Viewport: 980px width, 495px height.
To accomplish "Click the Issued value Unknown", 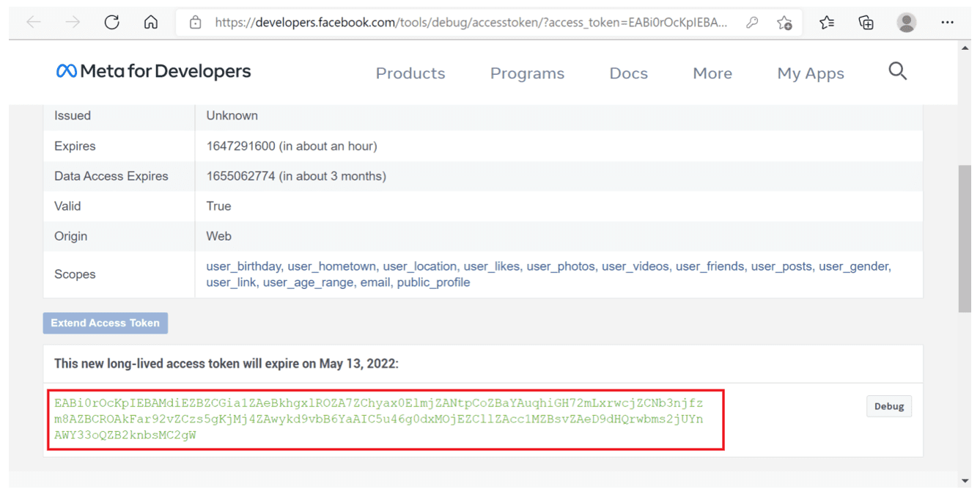I will (232, 115).
